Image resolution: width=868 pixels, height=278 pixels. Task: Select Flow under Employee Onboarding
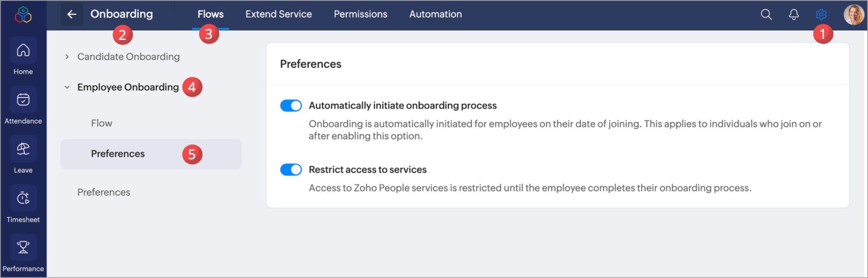tap(102, 123)
